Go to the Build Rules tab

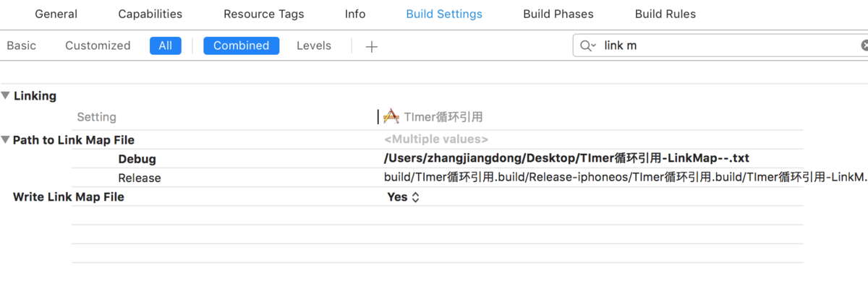click(665, 14)
